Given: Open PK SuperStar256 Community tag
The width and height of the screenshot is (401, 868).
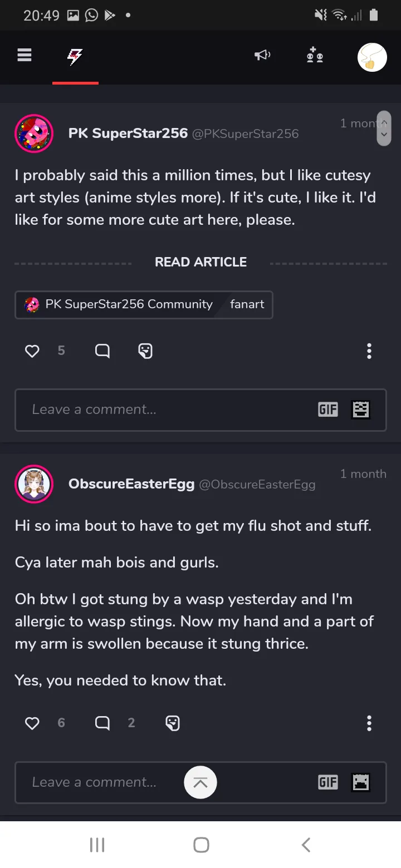Looking at the screenshot, I should click(119, 304).
